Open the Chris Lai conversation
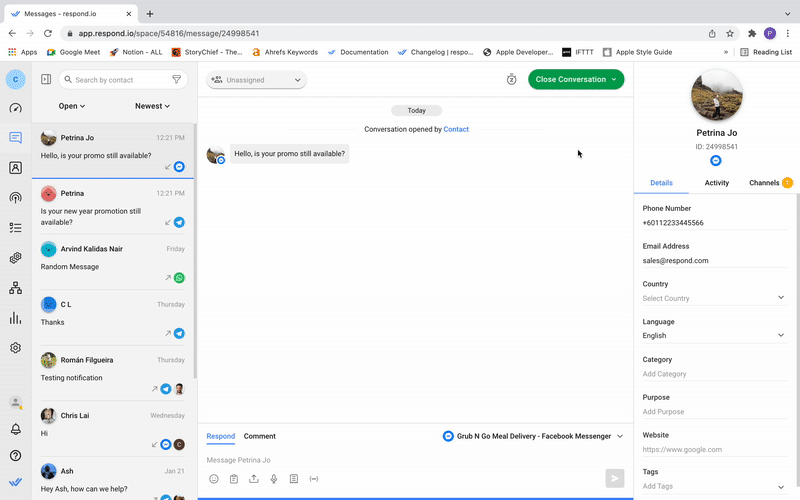This screenshot has height=500, width=800. pyautogui.click(x=113, y=429)
